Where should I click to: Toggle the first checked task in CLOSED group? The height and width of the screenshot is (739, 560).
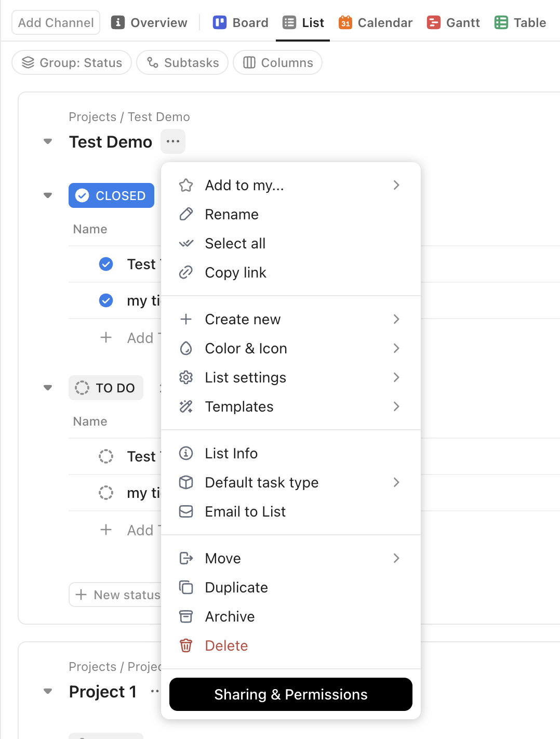(x=106, y=264)
